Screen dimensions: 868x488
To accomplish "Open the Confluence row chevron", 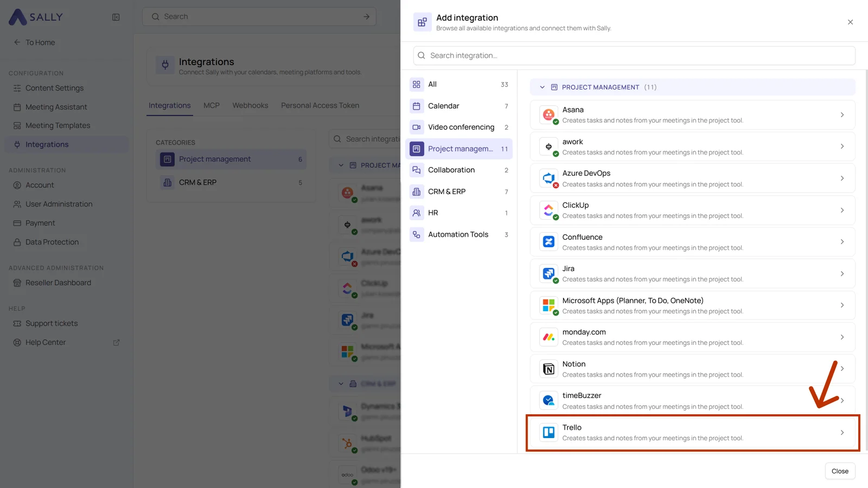I will tap(842, 242).
